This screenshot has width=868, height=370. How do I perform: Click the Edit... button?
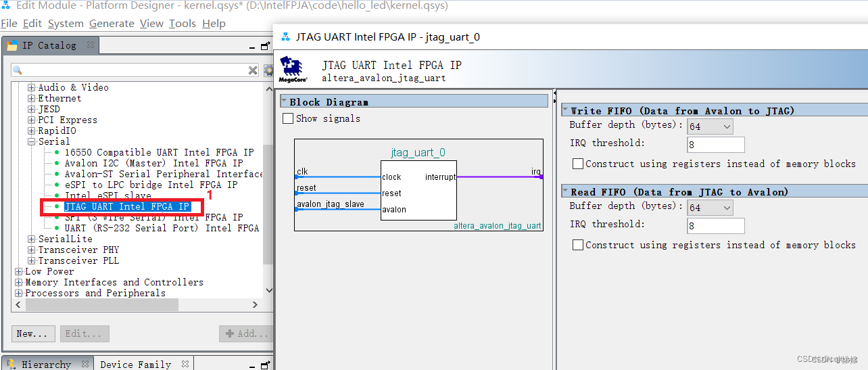tap(84, 333)
